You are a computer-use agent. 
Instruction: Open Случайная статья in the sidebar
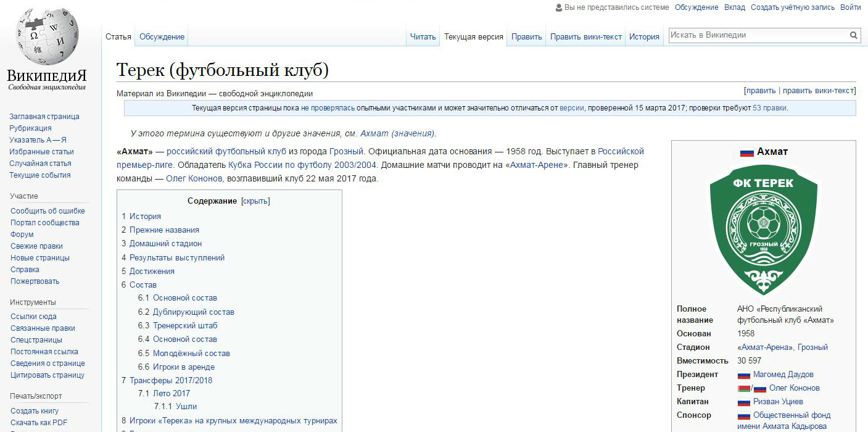40,164
